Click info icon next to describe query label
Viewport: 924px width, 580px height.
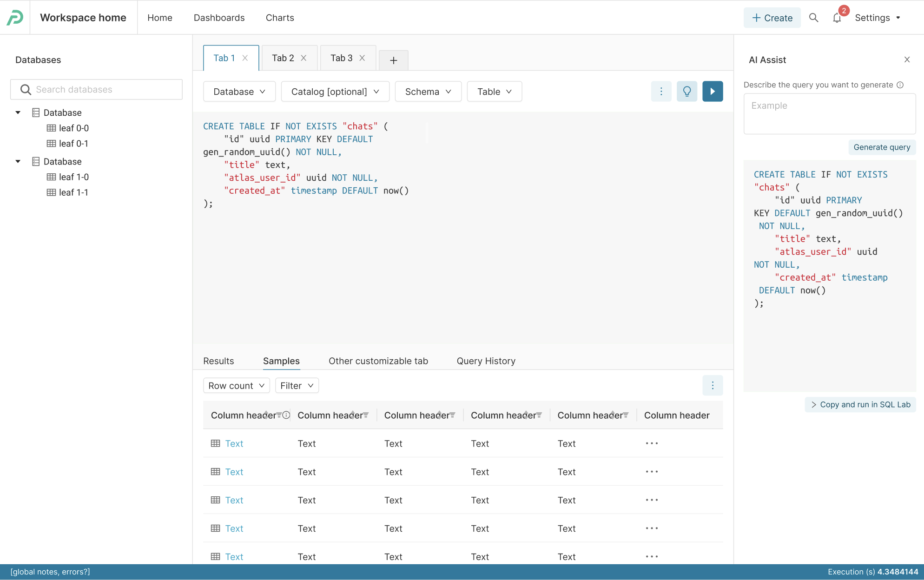click(x=900, y=85)
